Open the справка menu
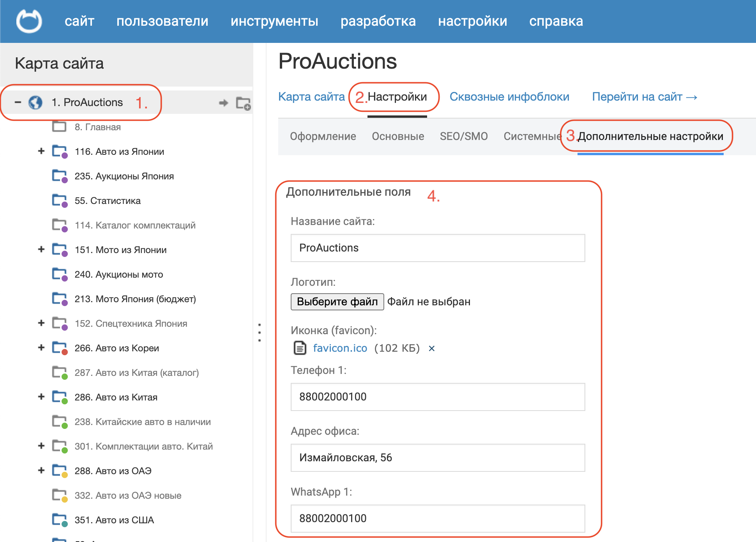 coord(556,21)
